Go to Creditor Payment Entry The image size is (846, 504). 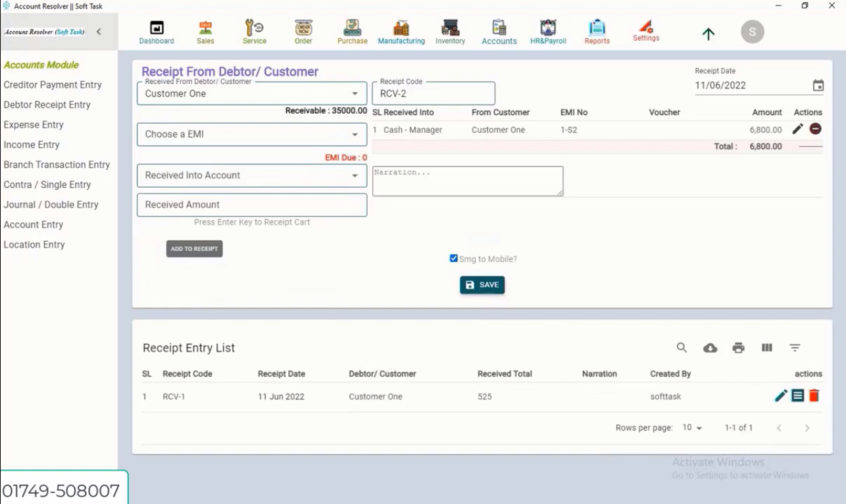point(53,84)
